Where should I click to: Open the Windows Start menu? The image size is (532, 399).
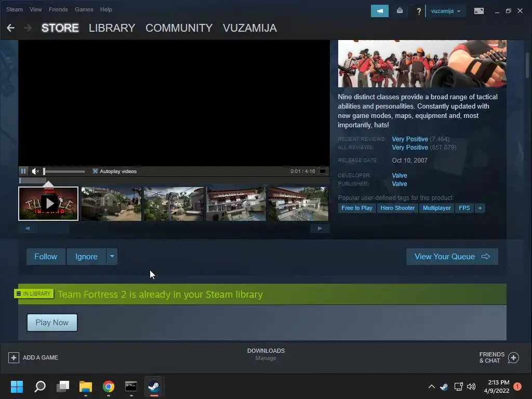[17, 387]
